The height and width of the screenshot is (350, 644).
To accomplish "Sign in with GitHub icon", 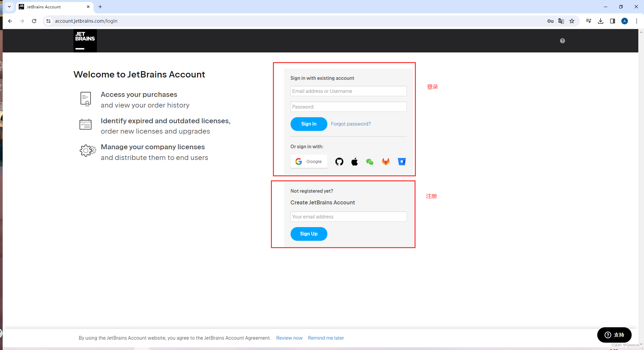I will 339,162.
